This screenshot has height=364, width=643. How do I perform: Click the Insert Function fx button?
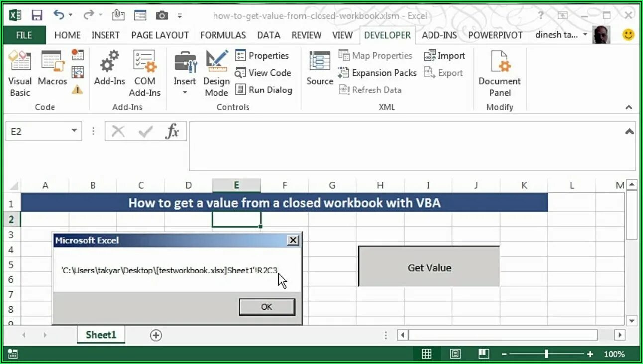click(x=172, y=132)
